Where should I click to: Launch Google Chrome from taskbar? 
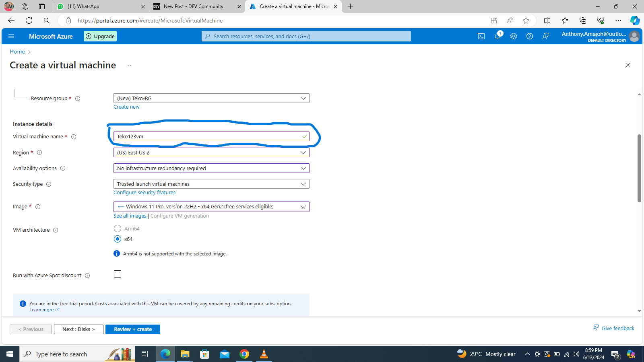pos(244,354)
